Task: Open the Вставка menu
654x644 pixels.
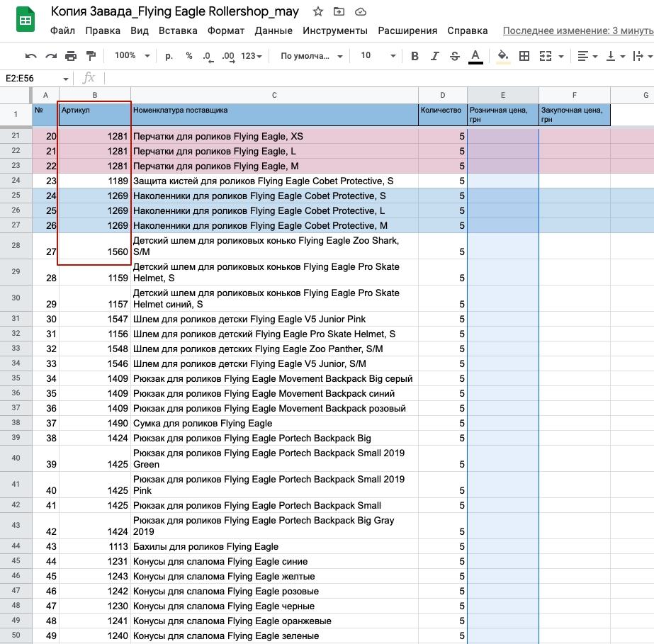Action: point(178,30)
